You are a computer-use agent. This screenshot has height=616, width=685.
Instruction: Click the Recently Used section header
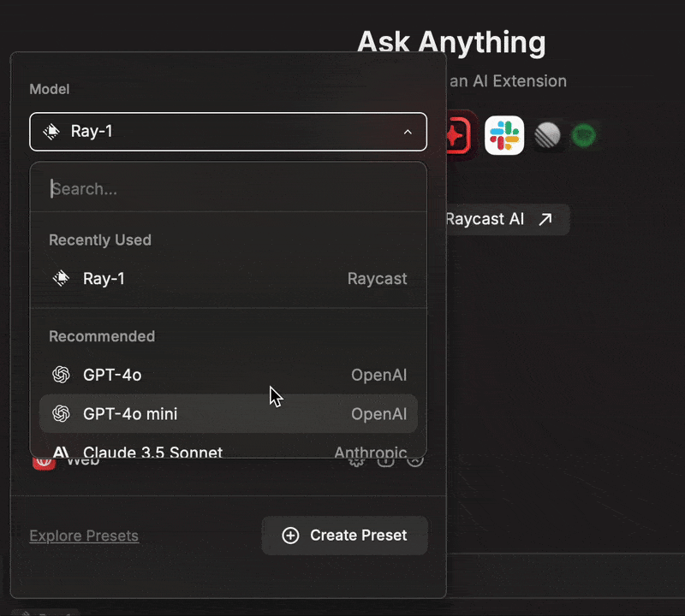click(x=100, y=240)
